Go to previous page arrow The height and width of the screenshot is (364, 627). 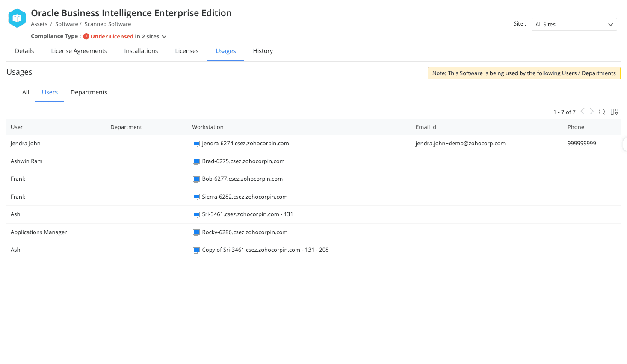tap(583, 112)
